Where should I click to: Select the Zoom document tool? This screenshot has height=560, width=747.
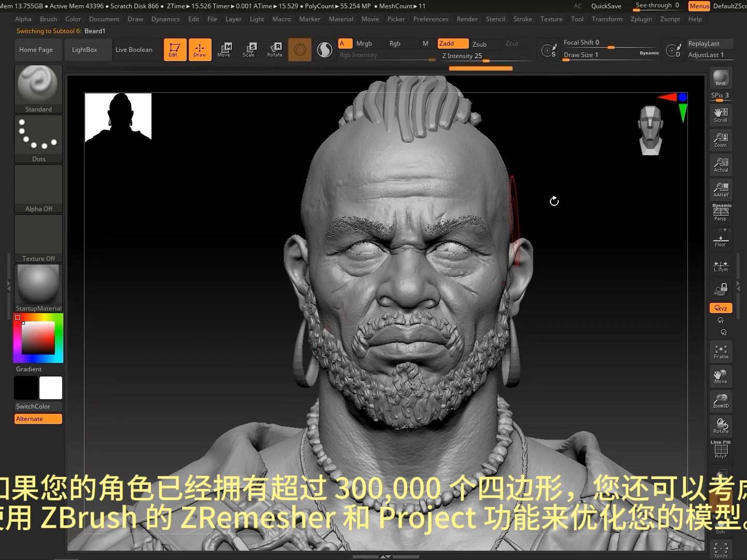(x=721, y=140)
